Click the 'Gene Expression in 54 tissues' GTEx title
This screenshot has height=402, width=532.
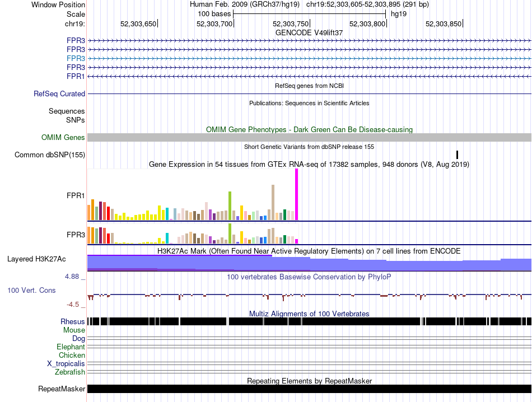pyautogui.click(x=309, y=165)
